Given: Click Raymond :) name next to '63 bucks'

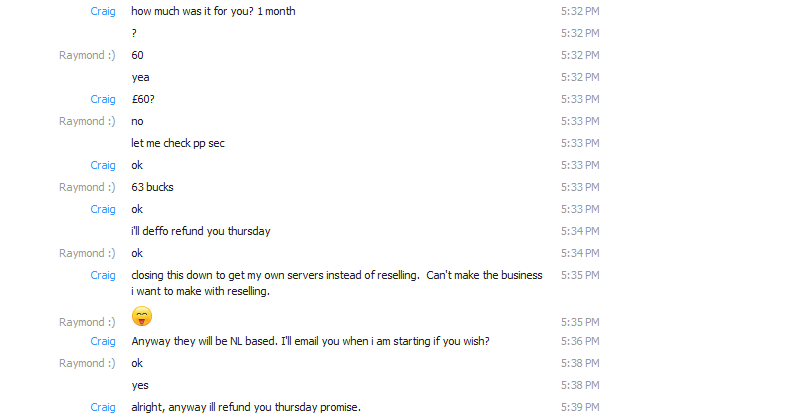Looking at the screenshot, I should click(x=87, y=187).
